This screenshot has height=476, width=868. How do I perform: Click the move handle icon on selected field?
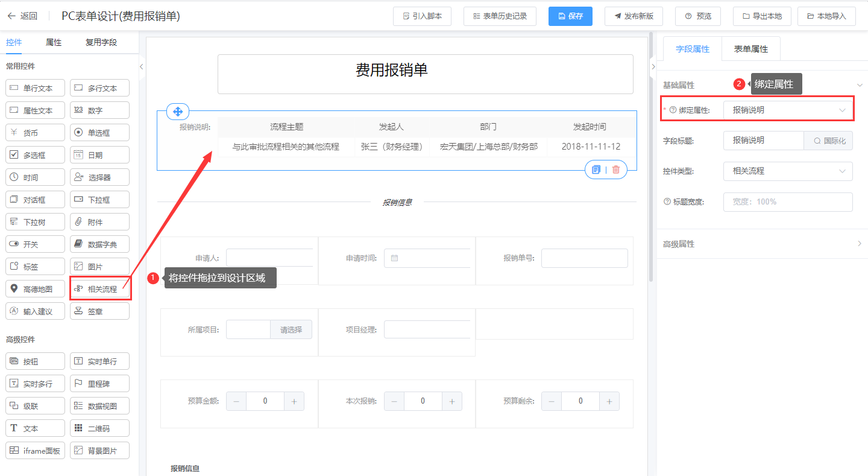(x=178, y=112)
